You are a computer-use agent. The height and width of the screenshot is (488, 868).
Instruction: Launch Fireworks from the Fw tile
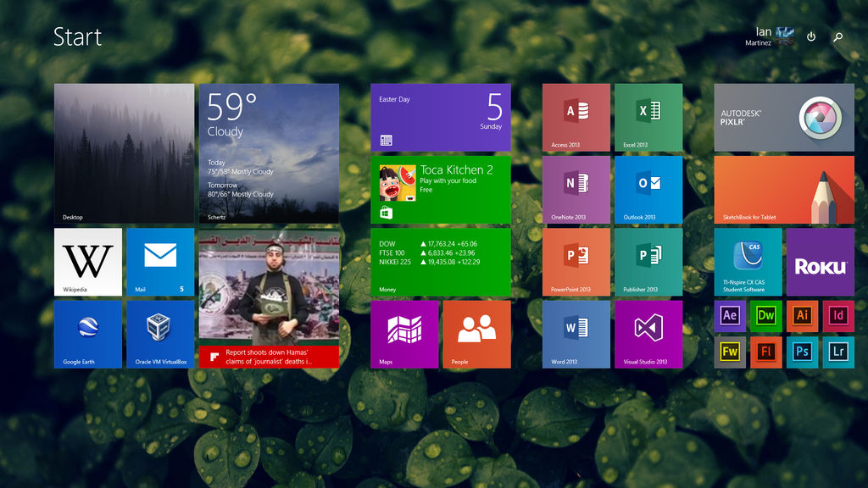coord(730,352)
